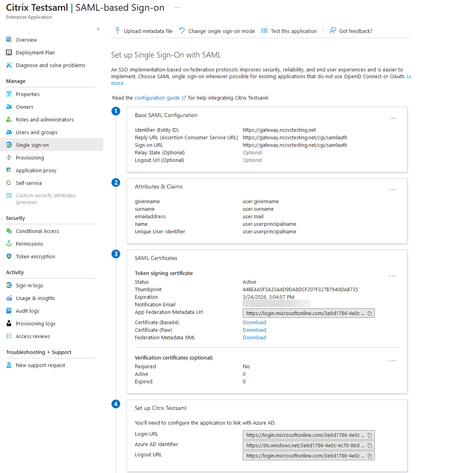Image resolution: width=476 pixels, height=473 pixels.
Task: Click the Access reviews checklist icon
Action: click(9, 336)
